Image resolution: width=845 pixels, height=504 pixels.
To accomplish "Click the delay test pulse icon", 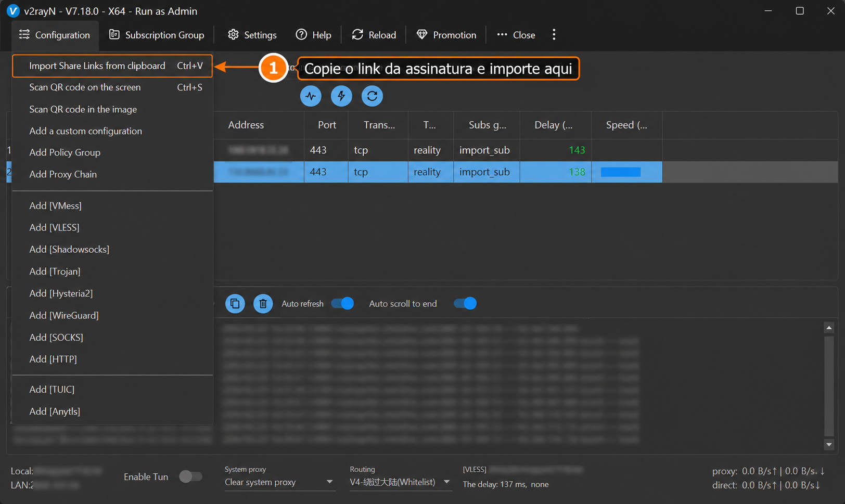I will click(311, 96).
